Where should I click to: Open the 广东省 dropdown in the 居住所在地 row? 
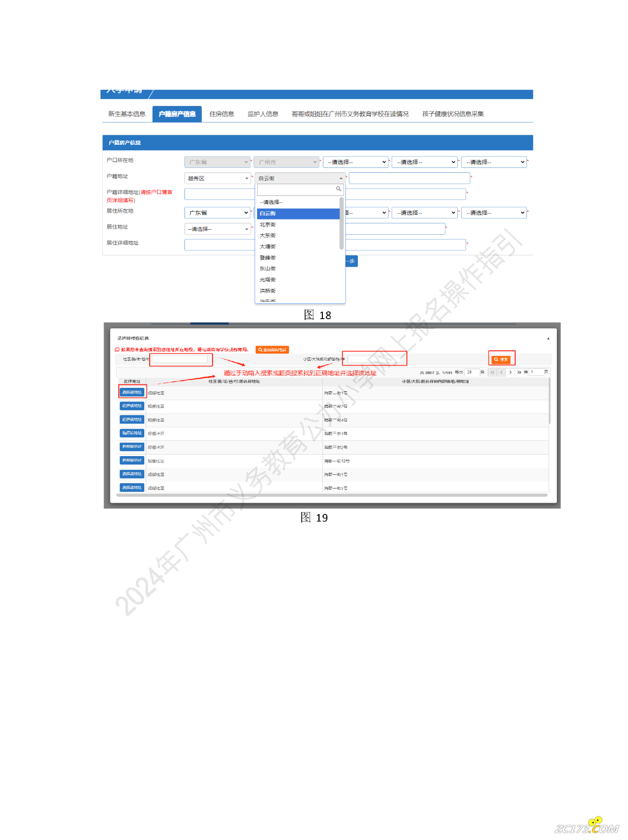(218, 213)
